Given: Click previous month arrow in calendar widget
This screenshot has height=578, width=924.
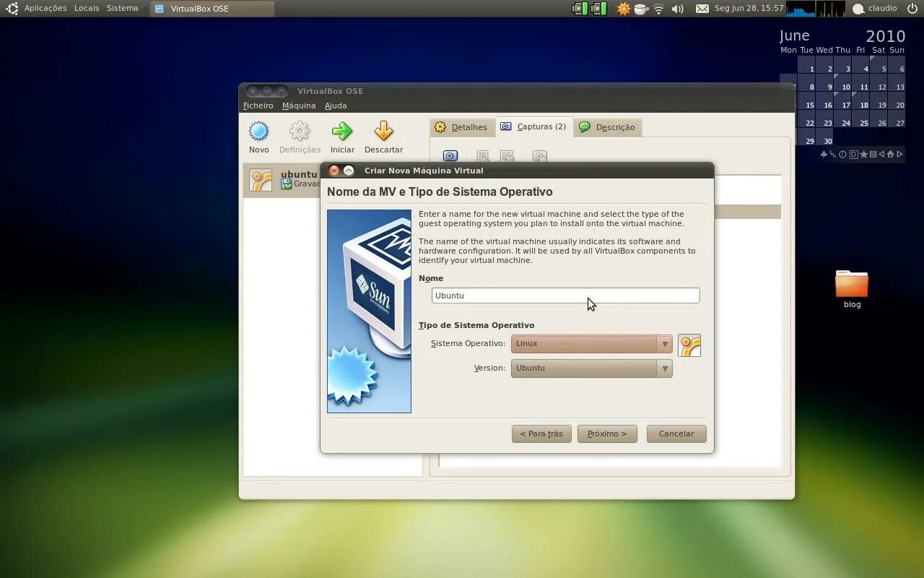Looking at the screenshot, I should [x=881, y=154].
